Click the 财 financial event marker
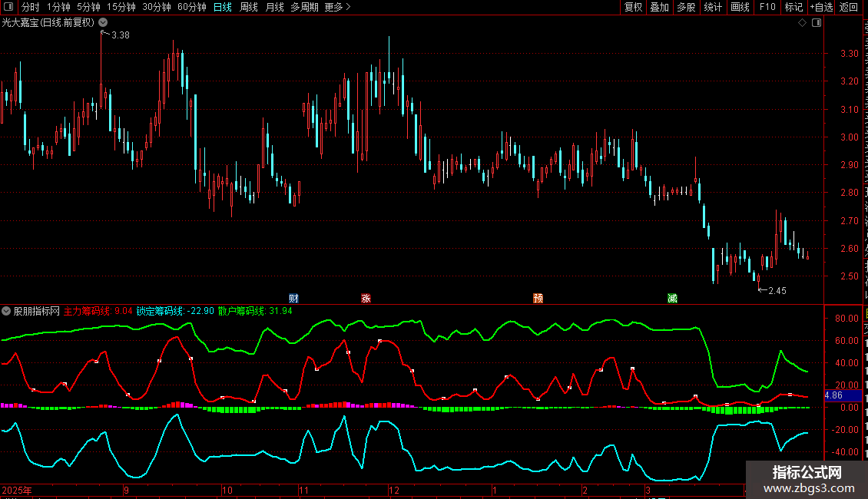 point(293,298)
